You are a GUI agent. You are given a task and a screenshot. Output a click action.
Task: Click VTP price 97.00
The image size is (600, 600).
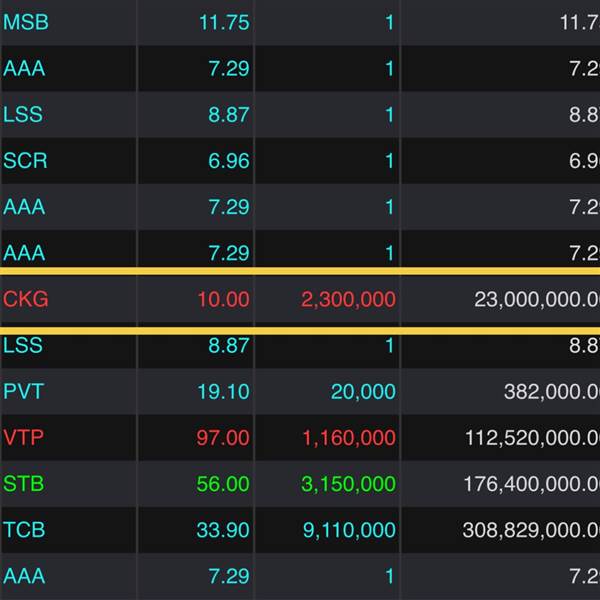[x=223, y=437]
